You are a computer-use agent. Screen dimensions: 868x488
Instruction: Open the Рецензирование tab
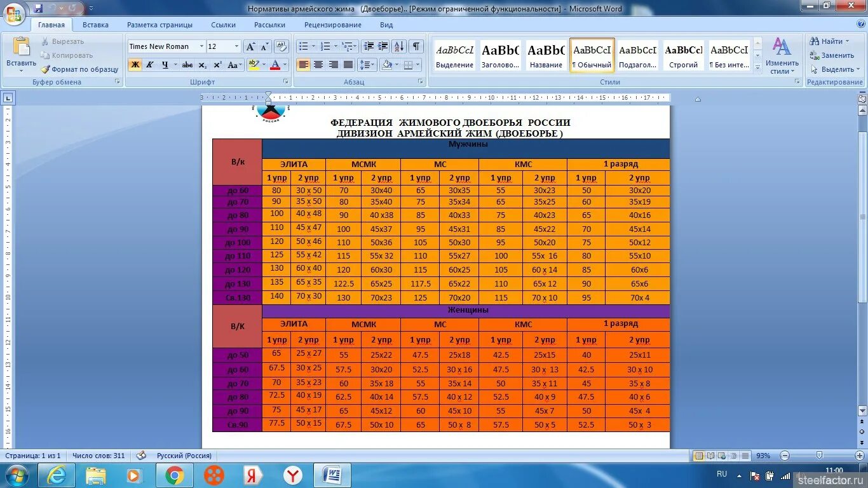pos(332,25)
